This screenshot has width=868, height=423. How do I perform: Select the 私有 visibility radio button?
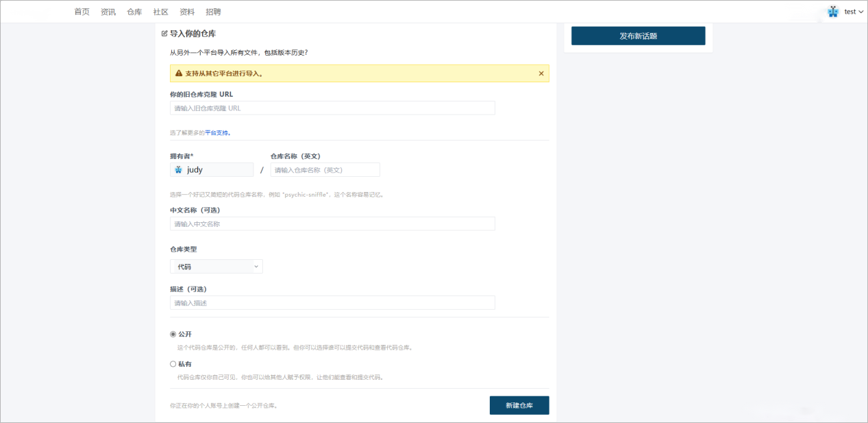tap(173, 364)
